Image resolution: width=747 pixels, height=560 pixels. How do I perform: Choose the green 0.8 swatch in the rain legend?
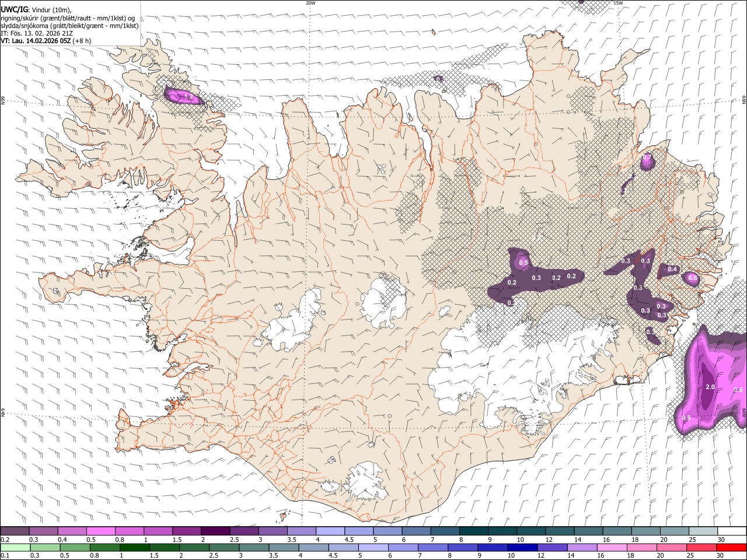click(x=104, y=547)
